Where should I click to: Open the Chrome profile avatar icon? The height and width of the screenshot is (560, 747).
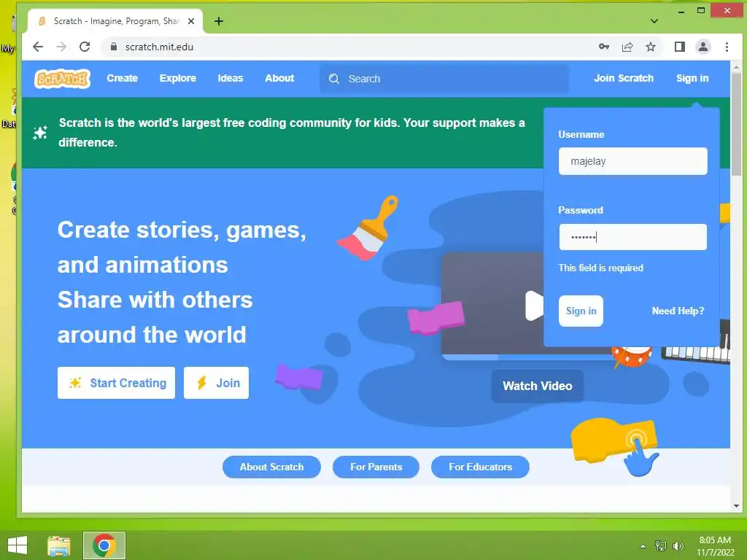tap(703, 47)
